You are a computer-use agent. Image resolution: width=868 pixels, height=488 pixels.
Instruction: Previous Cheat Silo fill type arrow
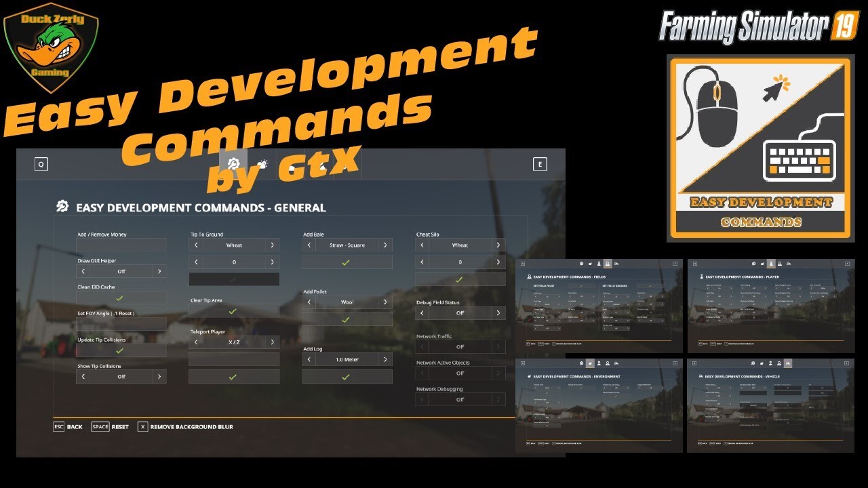(422, 245)
